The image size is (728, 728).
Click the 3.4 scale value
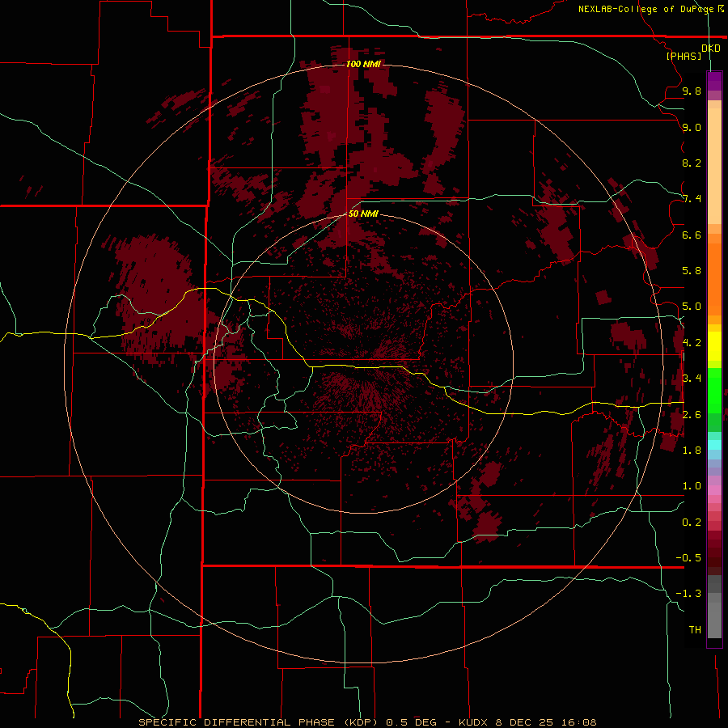click(692, 379)
